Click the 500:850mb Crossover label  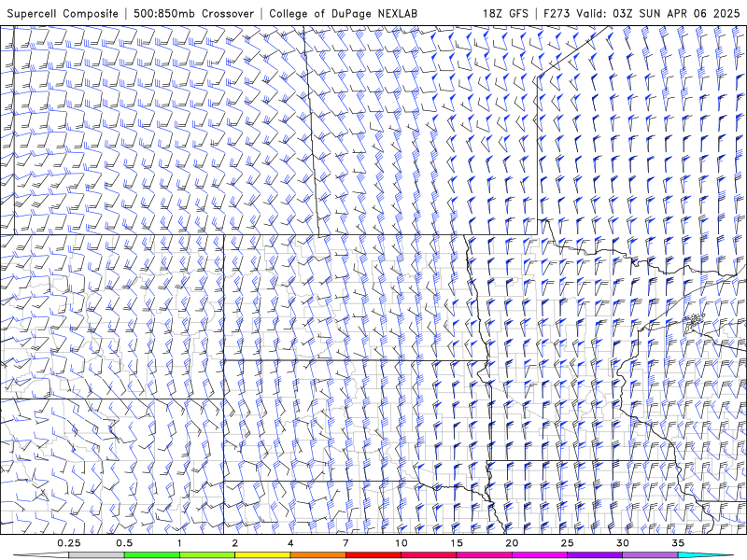click(x=194, y=13)
